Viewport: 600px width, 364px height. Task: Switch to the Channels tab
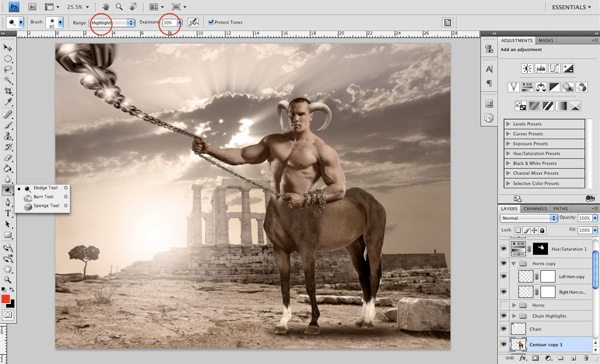pos(535,209)
